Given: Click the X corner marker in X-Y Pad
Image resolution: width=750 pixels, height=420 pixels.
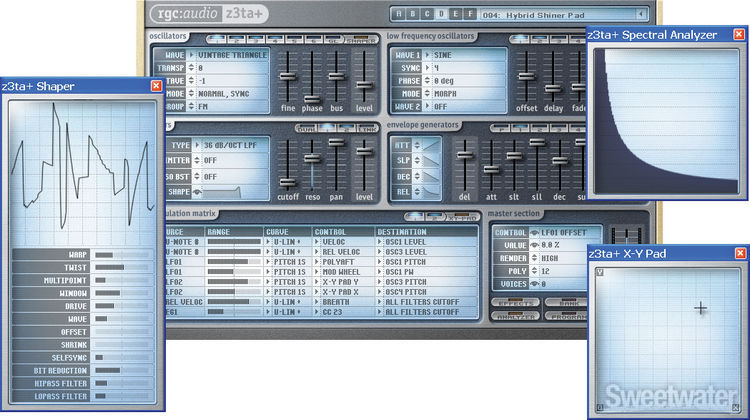Looking at the screenshot, I should [736, 408].
